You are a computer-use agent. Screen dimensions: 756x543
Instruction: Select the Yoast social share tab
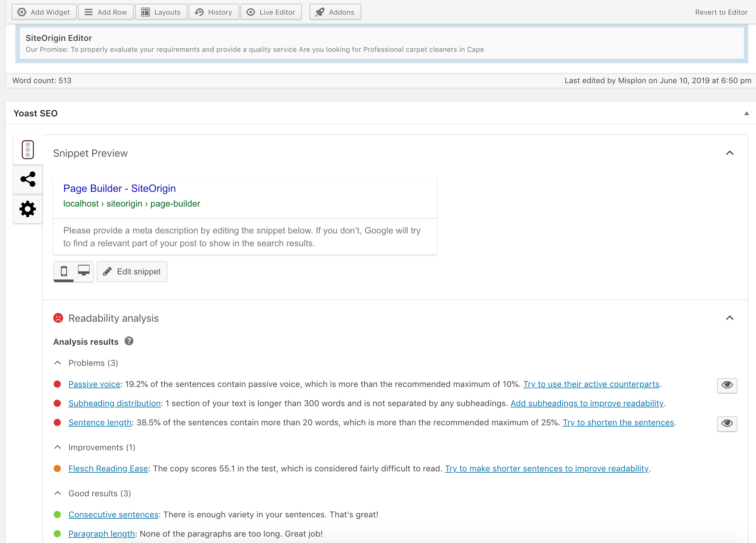(28, 179)
